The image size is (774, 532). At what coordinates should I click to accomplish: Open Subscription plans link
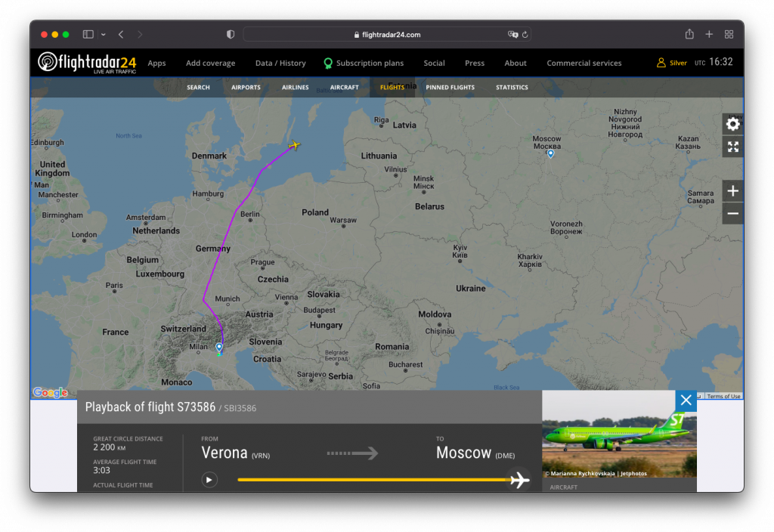pos(370,63)
